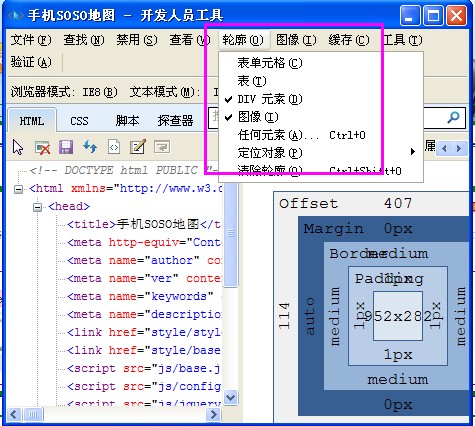The width and height of the screenshot is (475, 426).
Task: Select the link href="style/style" line
Action: click(x=144, y=332)
